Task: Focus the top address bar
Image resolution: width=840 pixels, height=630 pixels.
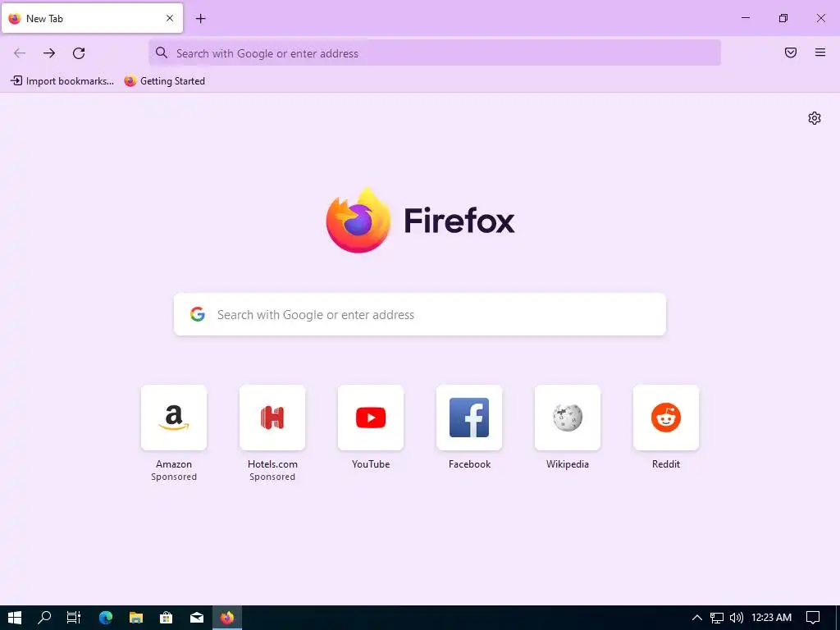Action: click(435, 53)
